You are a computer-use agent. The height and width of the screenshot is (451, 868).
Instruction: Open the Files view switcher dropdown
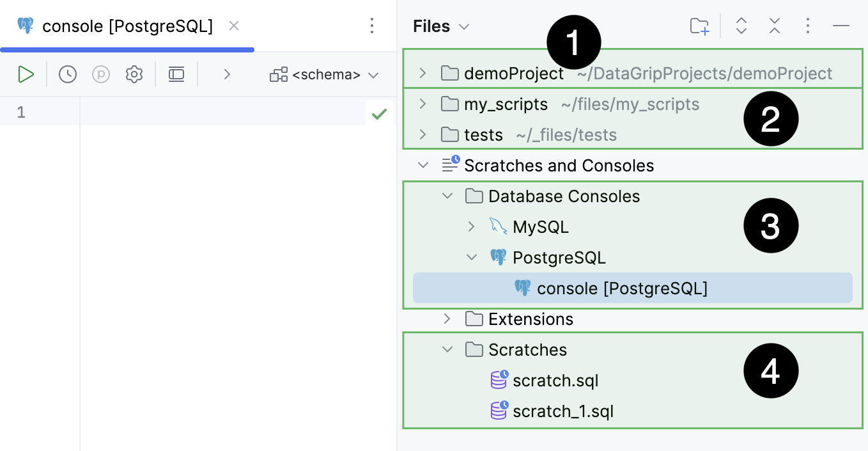pos(465,26)
